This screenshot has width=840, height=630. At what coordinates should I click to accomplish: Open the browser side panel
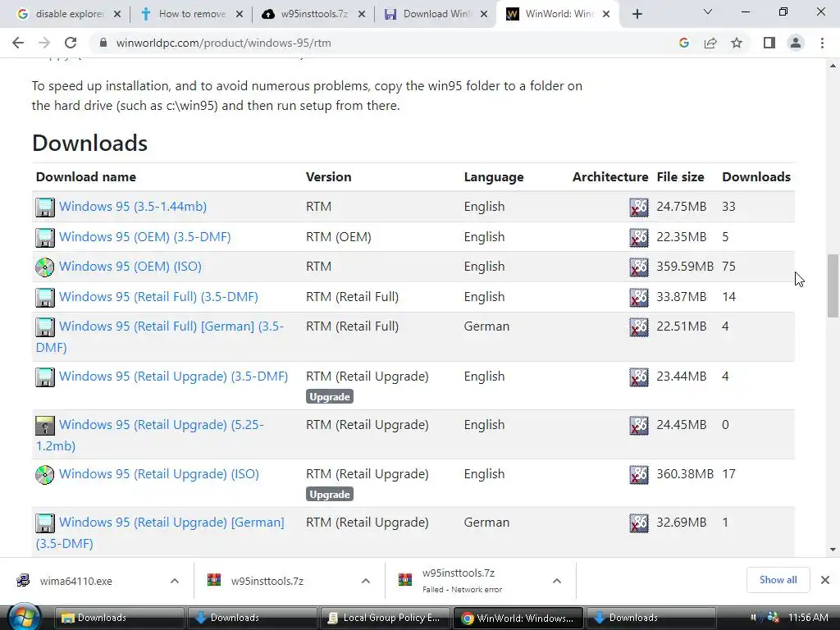(x=769, y=43)
